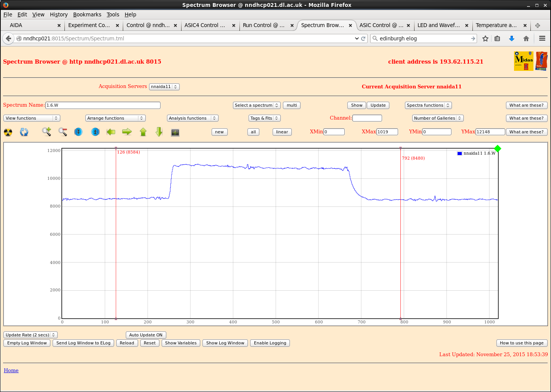Click the blue double down-arrow icon
This screenshot has height=392, width=551.
click(78, 132)
